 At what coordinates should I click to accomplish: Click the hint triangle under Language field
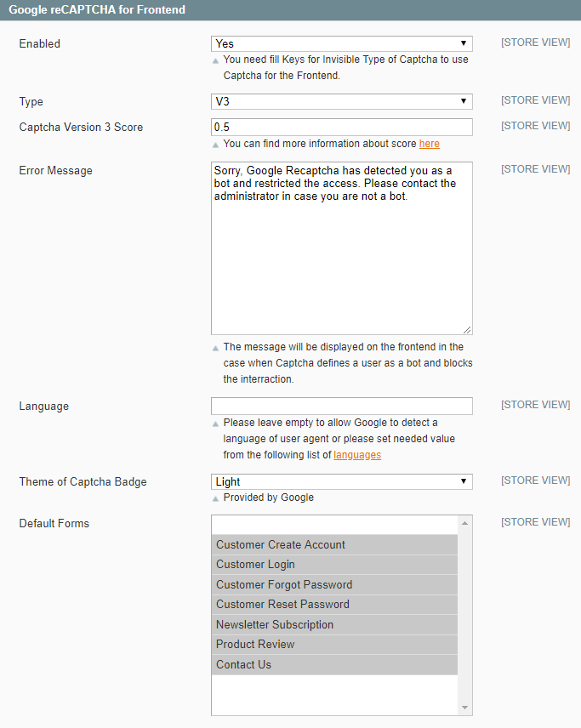[217, 424]
